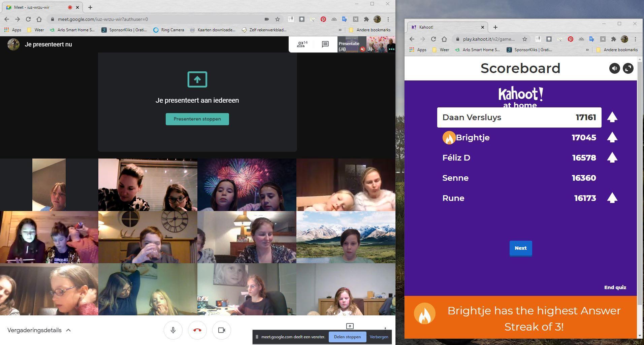Screen dimensions: 644x345
Task: Click Kahoot page scrollbar down arrow
Action: click(x=641, y=336)
